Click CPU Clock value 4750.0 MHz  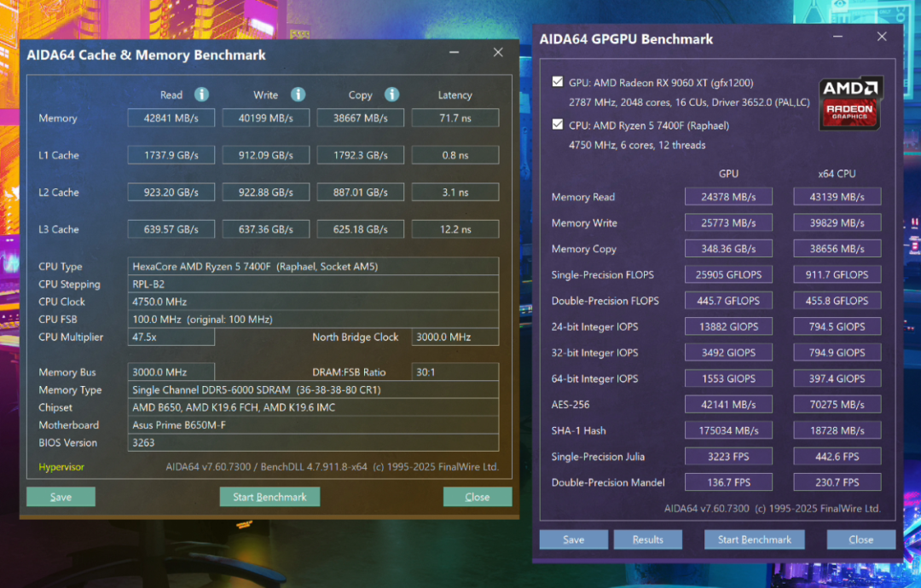click(x=313, y=302)
